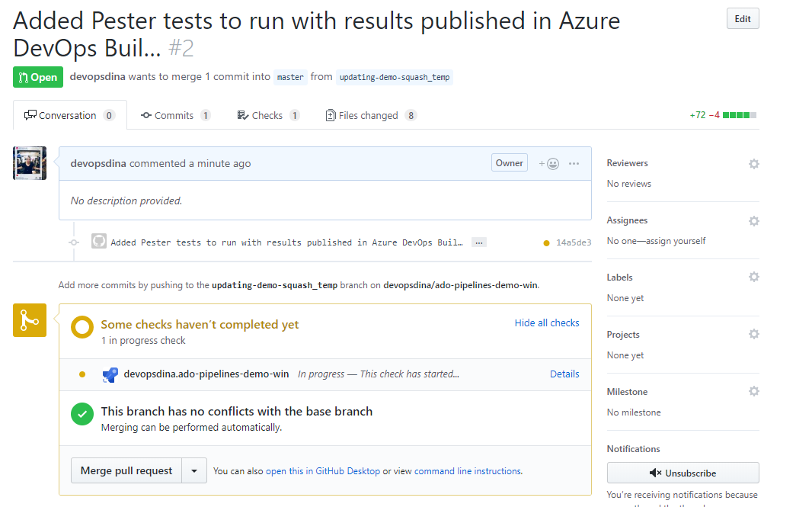
Task: Click the +72 additions count
Action: point(698,115)
